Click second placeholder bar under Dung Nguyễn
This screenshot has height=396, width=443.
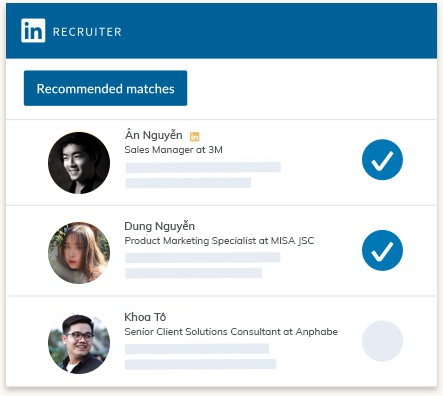coord(193,273)
